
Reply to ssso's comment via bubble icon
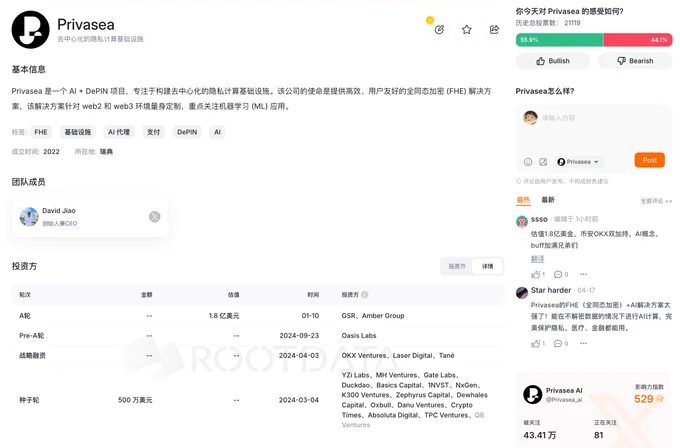[558, 274]
